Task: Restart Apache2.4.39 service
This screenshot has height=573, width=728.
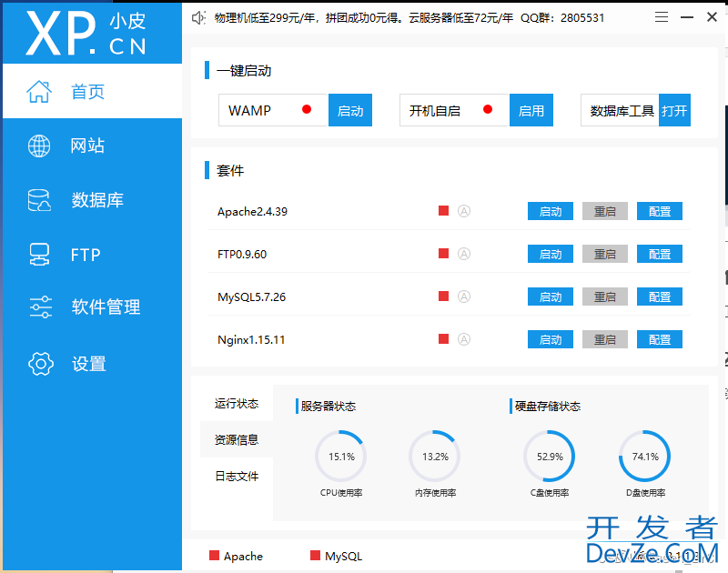Action: coord(605,211)
